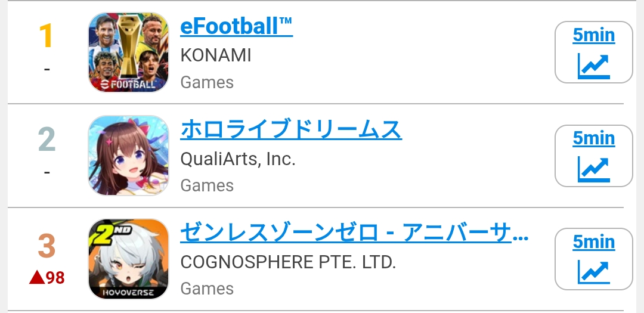View ホロライブドリームス ranking trend chart icon
The image size is (644, 313).
tap(594, 169)
